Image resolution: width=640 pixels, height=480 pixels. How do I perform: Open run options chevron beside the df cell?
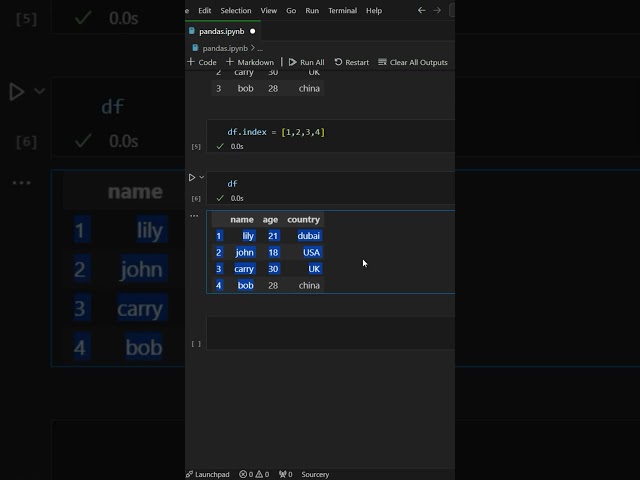tap(202, 177)
